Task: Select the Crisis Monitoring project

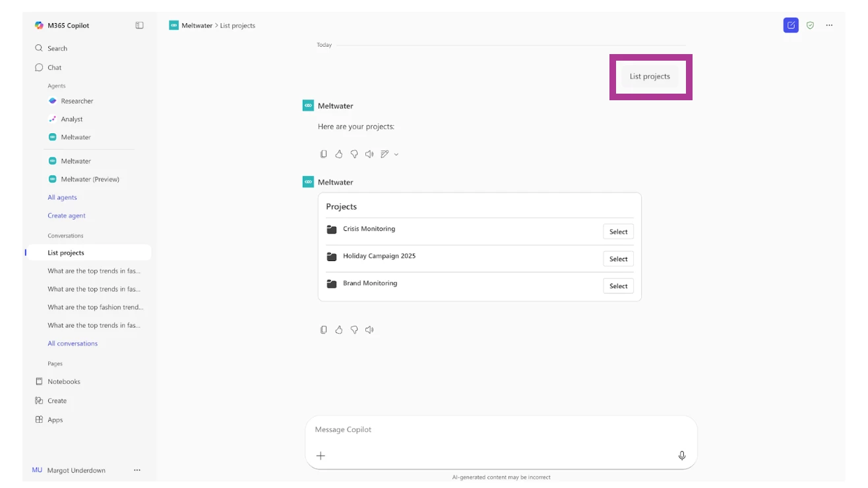Action: pyautogui.click(x=618, y=231)
